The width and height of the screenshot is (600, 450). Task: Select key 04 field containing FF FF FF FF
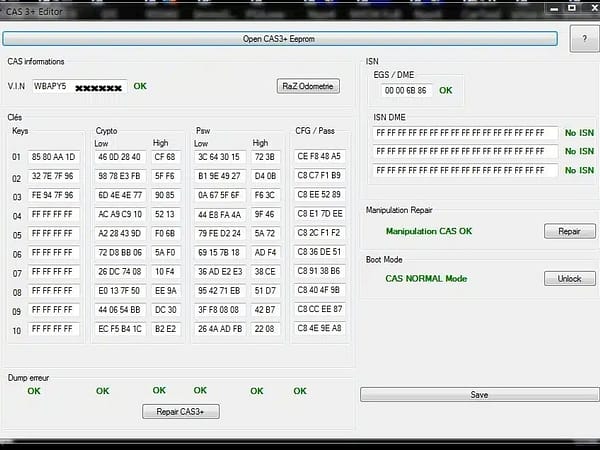coord(54,214)
